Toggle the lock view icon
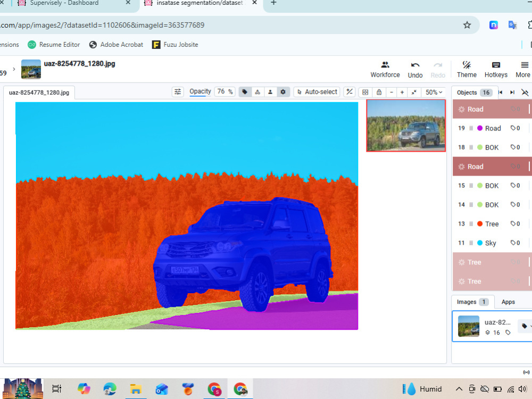Image resolution: width=532 pixels, height=399 pixels. pyautogui.click(x=379, y=92)
